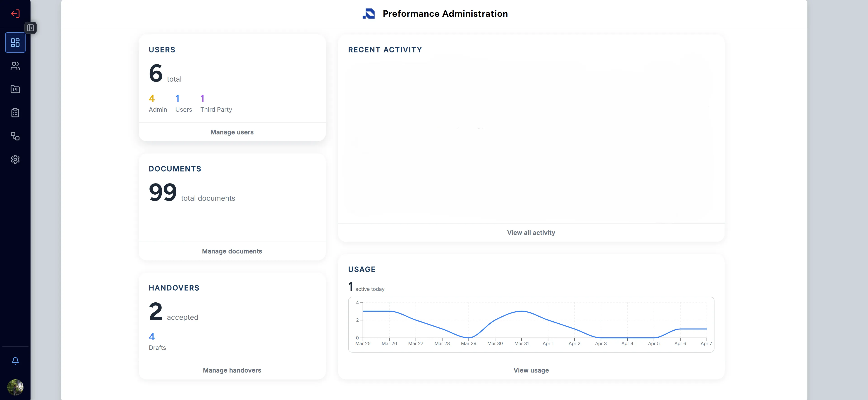Open the dashboard grid icon in the sidebar
This screenshot has width=868, height=400.
pos(15,42)
